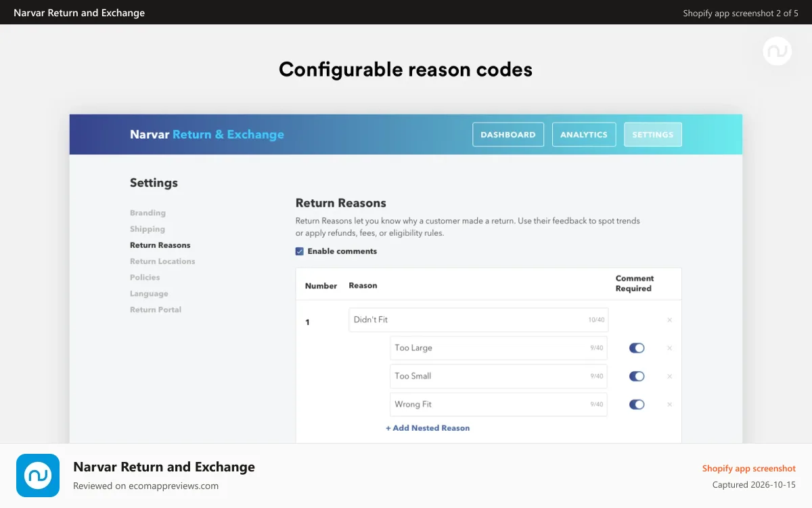The width and height of the screenshot is (812, 508).
Task: Click the Shopify app screenshot 2 of 5 text
Action: pos(741,13)
